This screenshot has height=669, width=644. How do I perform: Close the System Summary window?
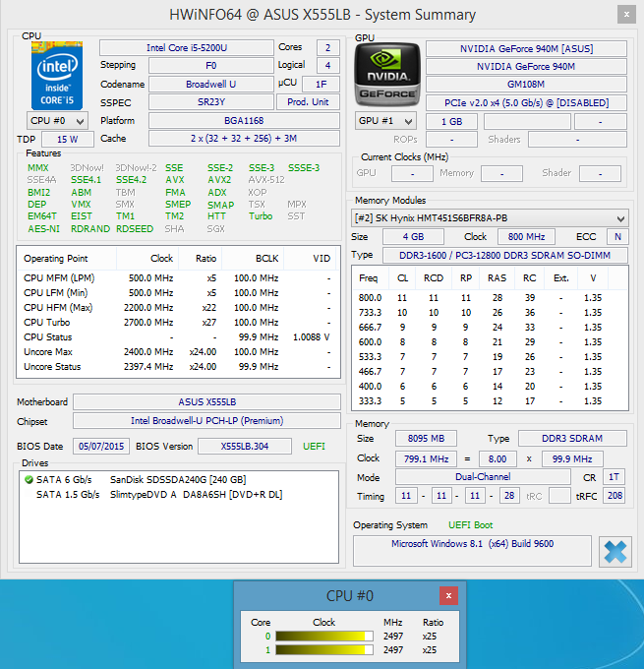pos(626,15)
